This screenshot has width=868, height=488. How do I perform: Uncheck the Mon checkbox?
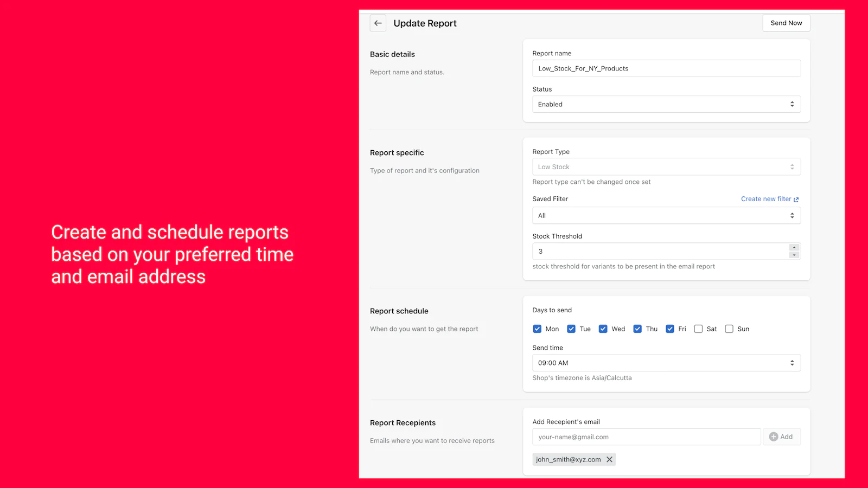coord(537,329)
